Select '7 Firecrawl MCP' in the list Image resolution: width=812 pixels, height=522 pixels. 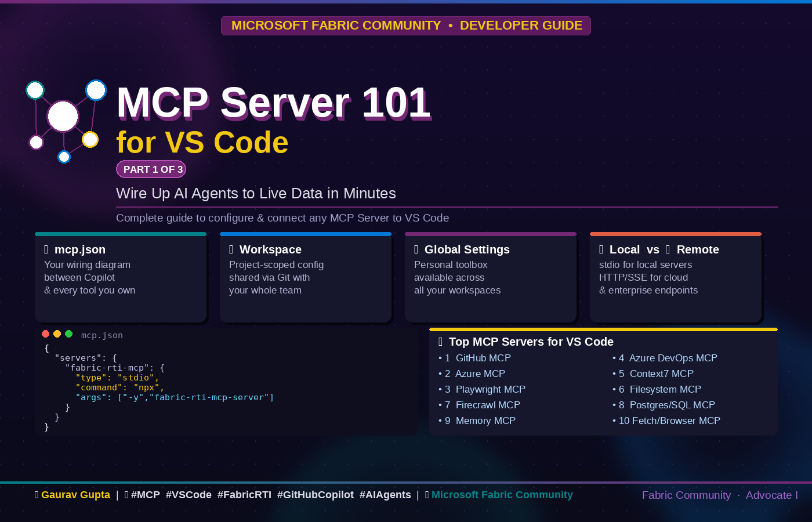[480, 405]
